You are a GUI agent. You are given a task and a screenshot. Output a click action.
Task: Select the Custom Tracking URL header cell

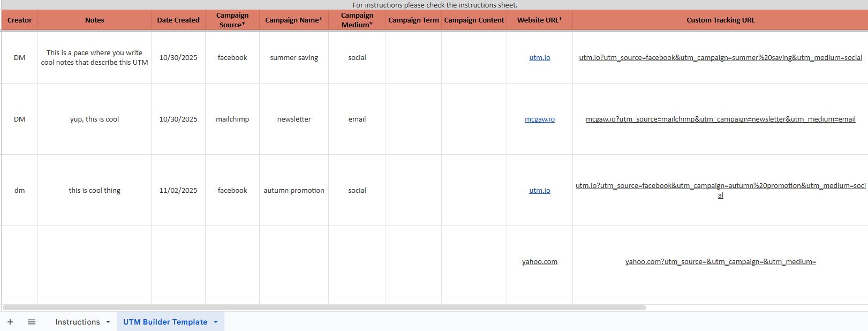(x=720, y=20)
